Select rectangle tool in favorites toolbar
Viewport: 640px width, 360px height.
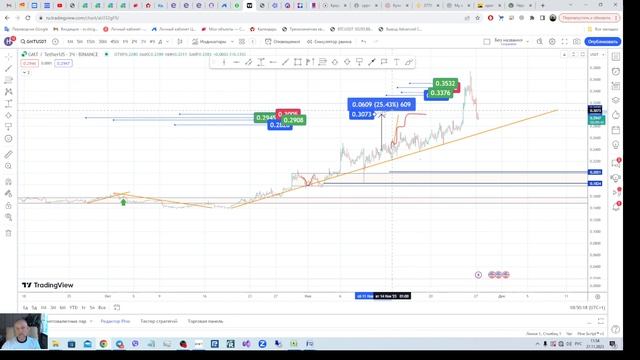(x=298, y=62)
